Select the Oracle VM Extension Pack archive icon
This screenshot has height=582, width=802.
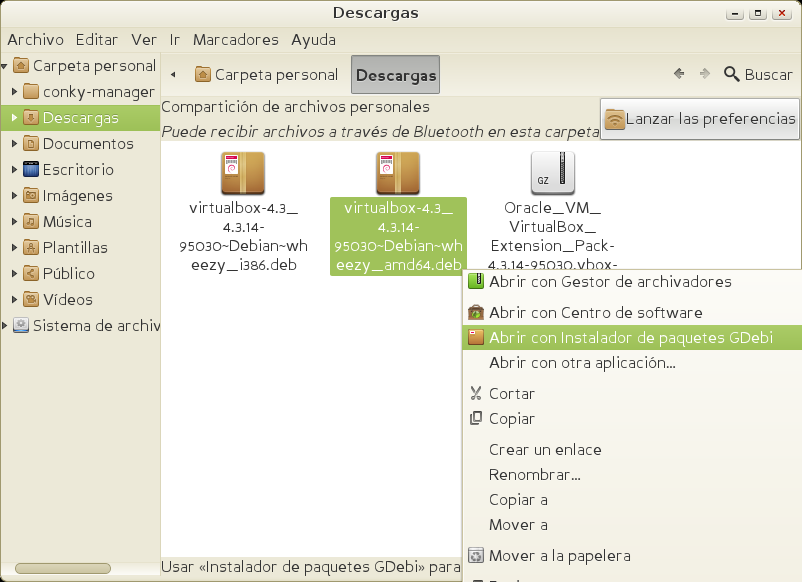coord(553,173)
